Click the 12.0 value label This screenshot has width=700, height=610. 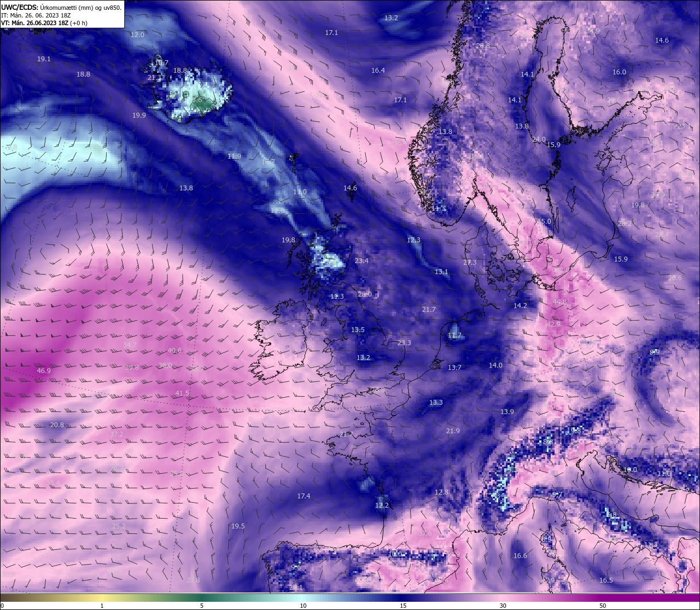[137, 35]
